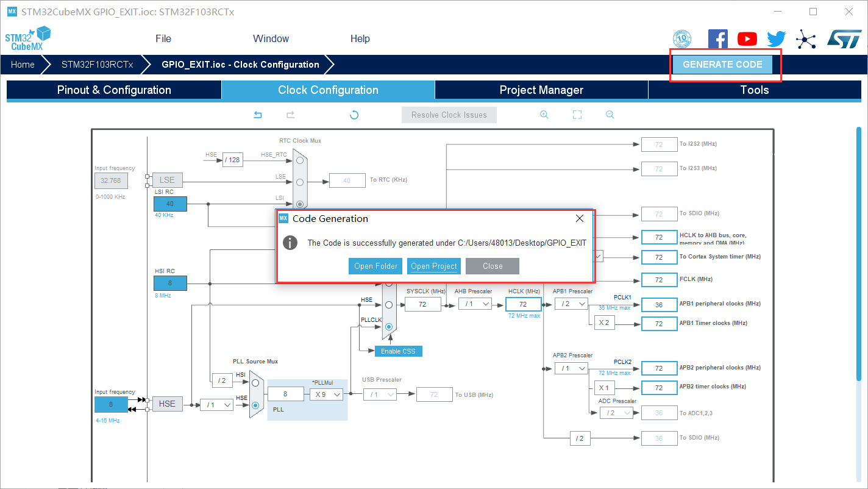
Task: Open the USB Prescaler dropdown
Action: pyautogui.click(x=380, y=394)
